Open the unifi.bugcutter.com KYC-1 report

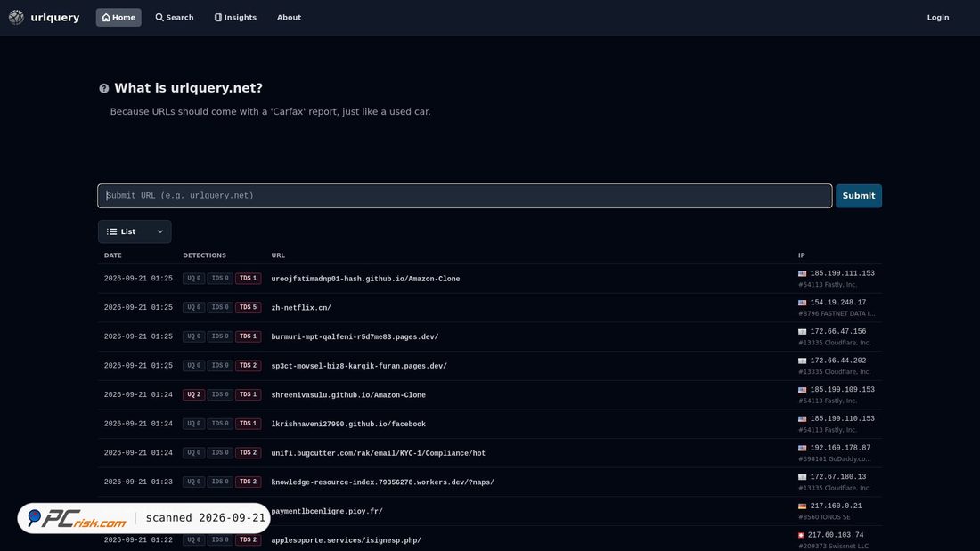click(378, 453)
